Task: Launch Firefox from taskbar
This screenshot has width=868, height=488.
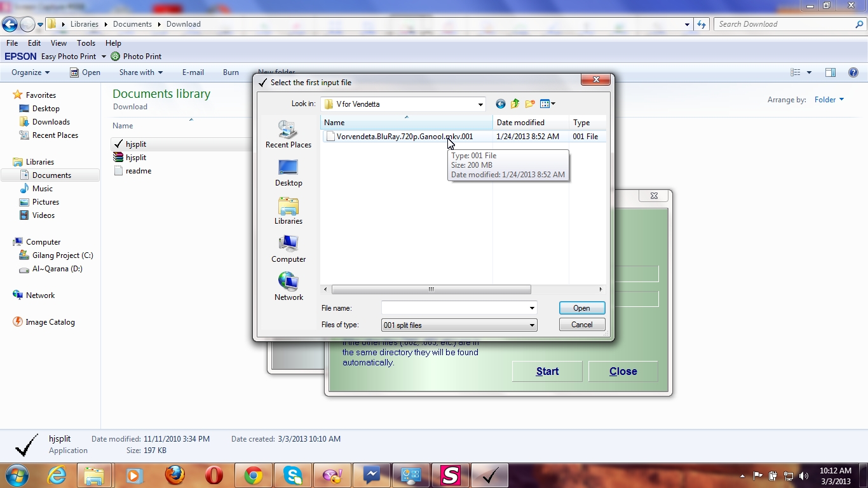Action: pos(175,475)
